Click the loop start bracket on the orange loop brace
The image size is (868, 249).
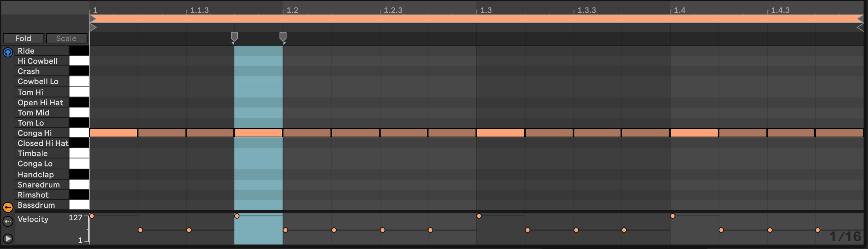93,19
